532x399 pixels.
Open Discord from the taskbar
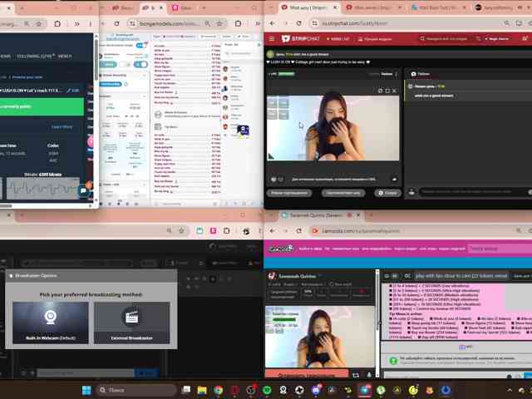316,390
